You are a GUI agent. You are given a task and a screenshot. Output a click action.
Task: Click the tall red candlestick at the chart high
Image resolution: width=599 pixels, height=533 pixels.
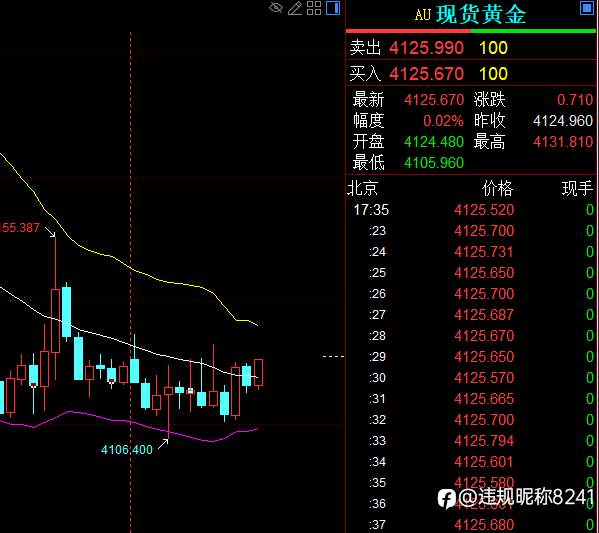point(55,309)
